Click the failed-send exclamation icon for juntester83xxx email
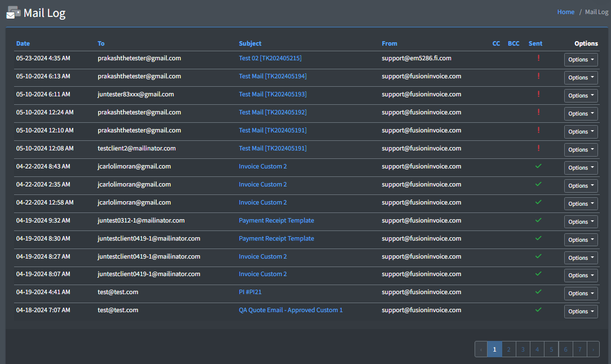This screenshot has width=611, height=364. point(538,94)
